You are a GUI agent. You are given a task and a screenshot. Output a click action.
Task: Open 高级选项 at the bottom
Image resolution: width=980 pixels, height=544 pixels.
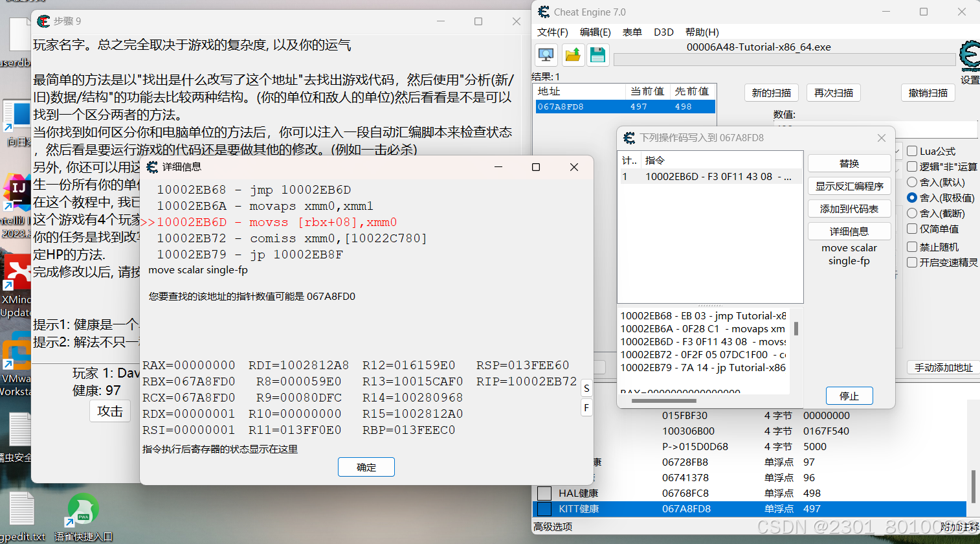point(553,527)
